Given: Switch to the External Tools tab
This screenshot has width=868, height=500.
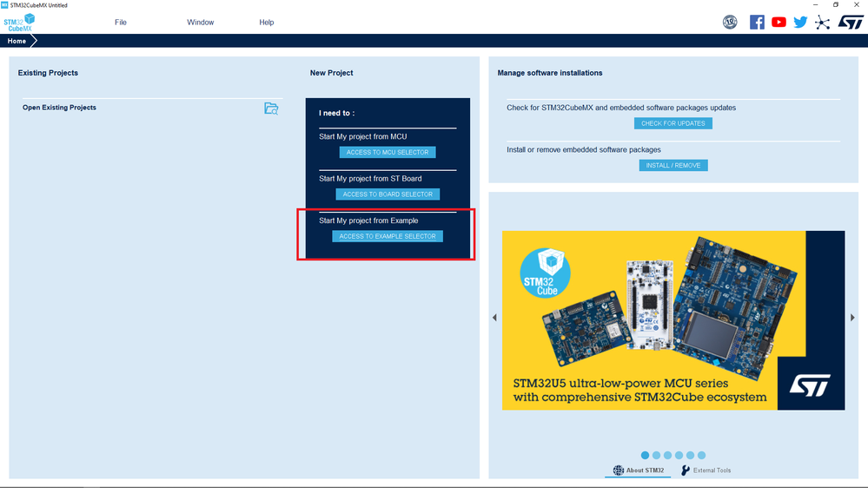Looking at the screenshot, I should click(x=706, y=470).
